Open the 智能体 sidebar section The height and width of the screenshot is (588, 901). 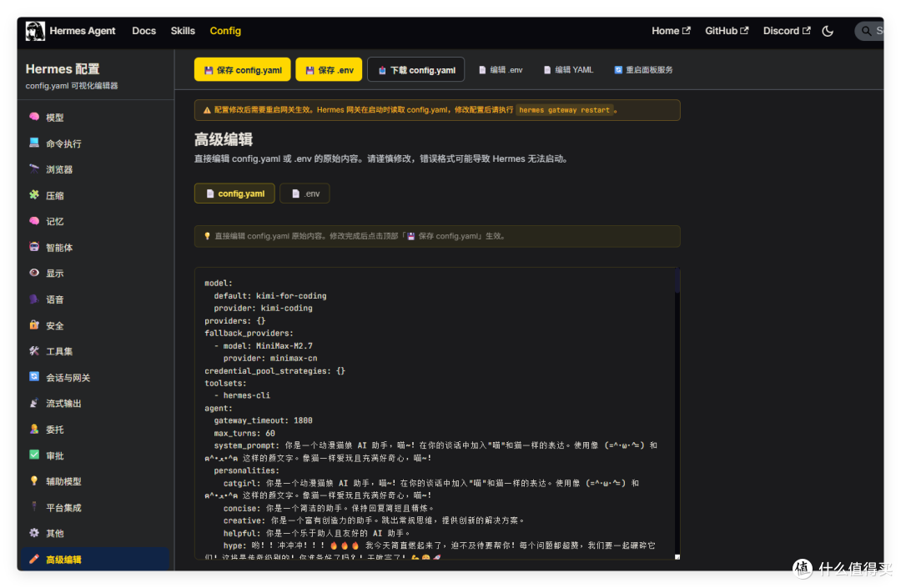[x=95, y=248]
